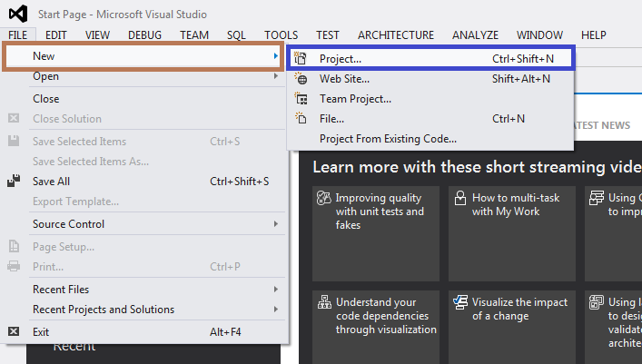Select Source Control menu entry

(x=143, y=224)
